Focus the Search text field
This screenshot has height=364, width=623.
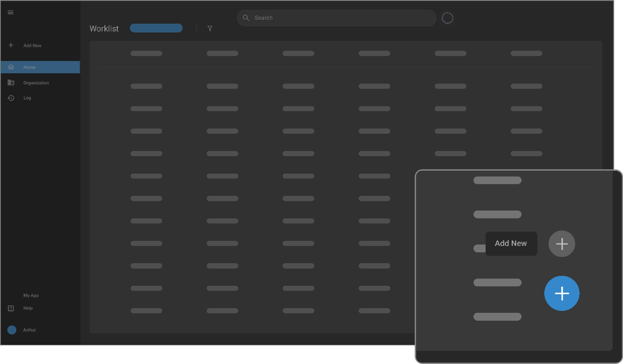340,18
